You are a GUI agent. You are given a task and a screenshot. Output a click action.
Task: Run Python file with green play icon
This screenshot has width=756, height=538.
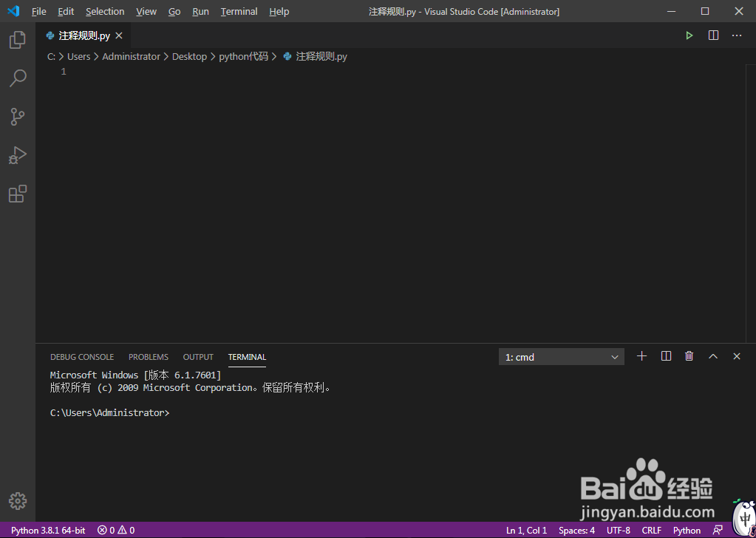pos(689,35)
